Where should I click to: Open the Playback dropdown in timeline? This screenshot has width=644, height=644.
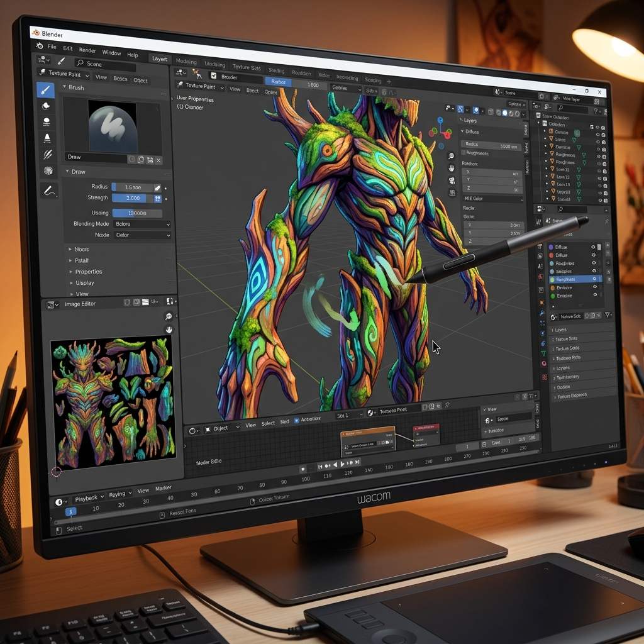pyautogui.click(x=89, y=498)
